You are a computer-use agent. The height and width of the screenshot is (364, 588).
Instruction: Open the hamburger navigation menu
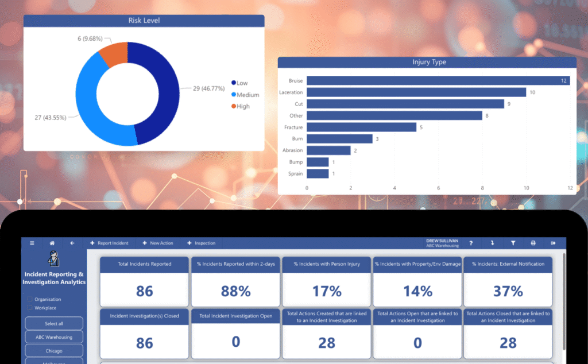pyautogui.click(x=32, y=243)
